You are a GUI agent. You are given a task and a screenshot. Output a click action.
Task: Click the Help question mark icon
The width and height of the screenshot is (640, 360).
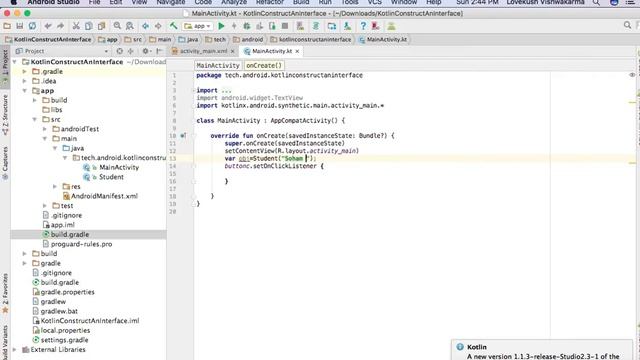363,26
